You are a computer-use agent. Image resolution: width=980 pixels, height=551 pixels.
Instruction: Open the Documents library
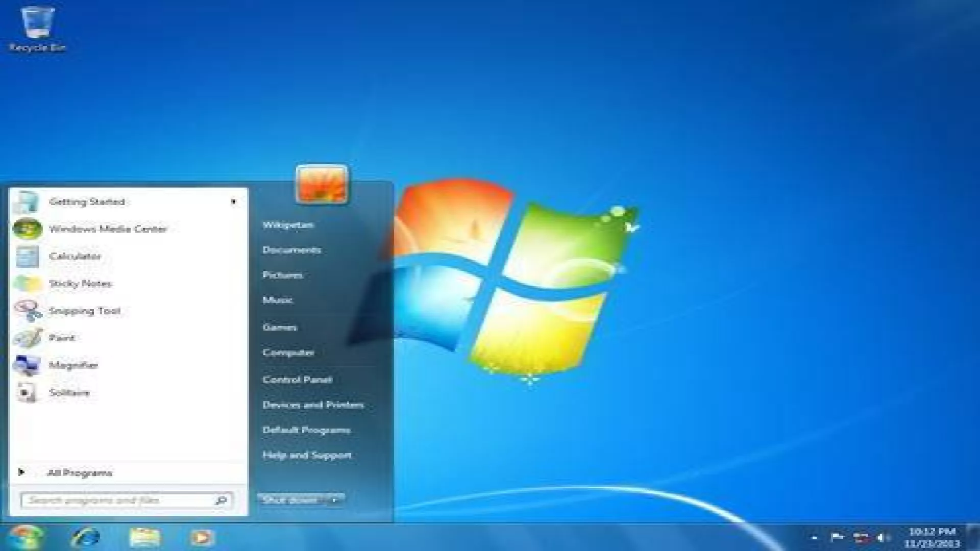click(x=291, y=250)
